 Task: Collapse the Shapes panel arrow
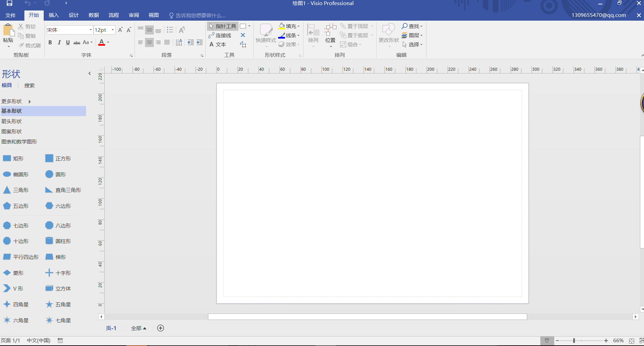[89, 73]
